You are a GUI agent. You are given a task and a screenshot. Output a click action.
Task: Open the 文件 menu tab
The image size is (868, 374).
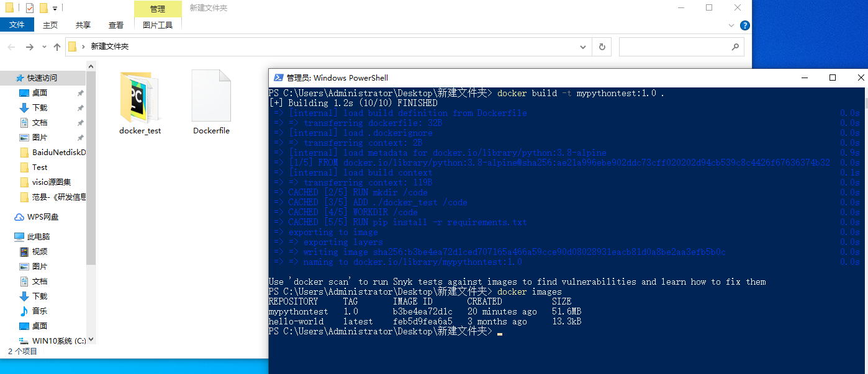click(x=17, y=25)
